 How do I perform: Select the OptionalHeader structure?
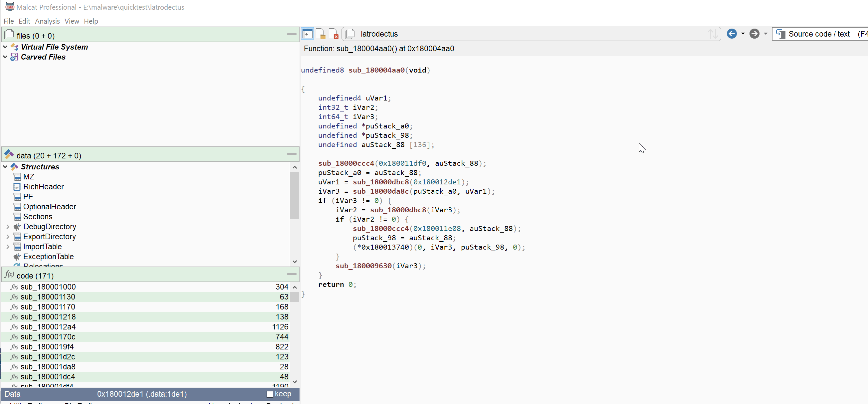pos(50,207)
